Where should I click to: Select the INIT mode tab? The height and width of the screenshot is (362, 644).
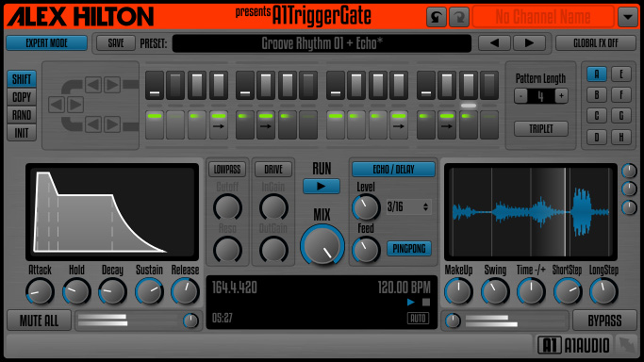click(x=22, y=133)
